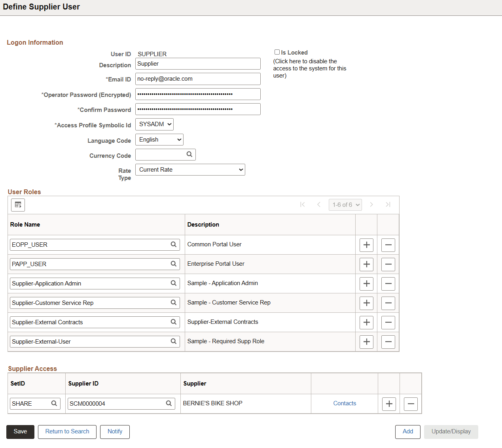Go to the next page of user roles
Screen dimensions: 502x448
pyautogui.click(x=371, y=204)
